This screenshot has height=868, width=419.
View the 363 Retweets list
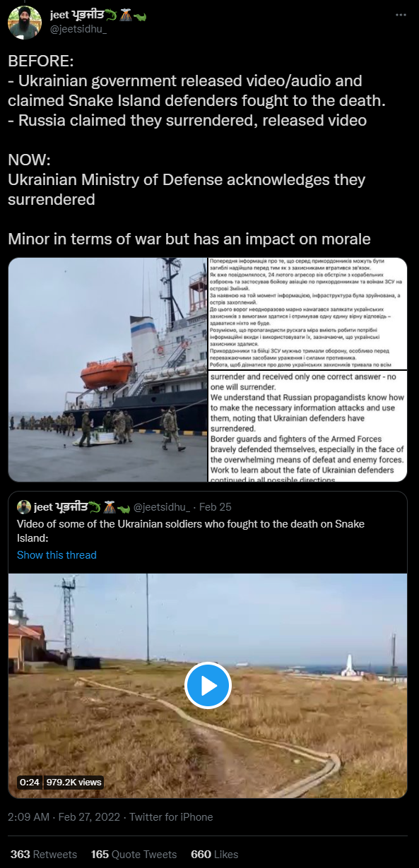click(x=44, y=854)
